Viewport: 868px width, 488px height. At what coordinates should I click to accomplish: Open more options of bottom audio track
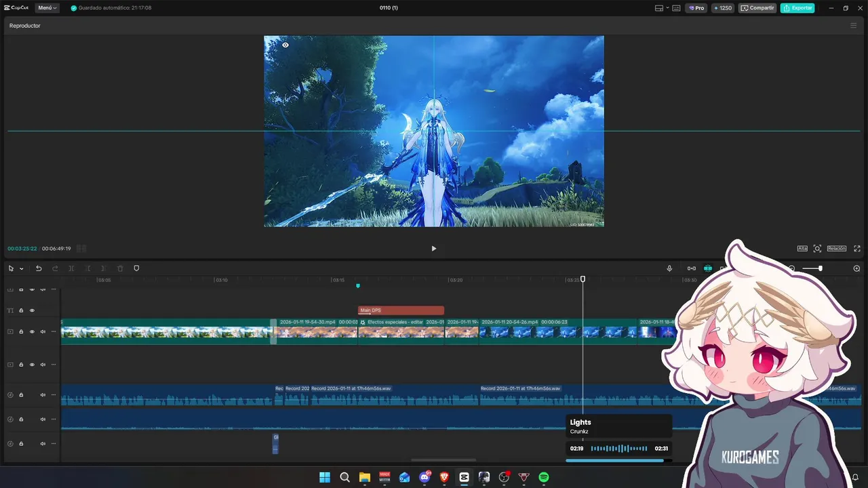54,443
